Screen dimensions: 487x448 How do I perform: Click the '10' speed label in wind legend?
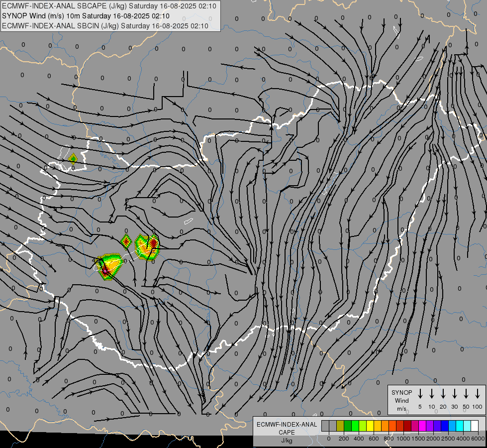431,407
